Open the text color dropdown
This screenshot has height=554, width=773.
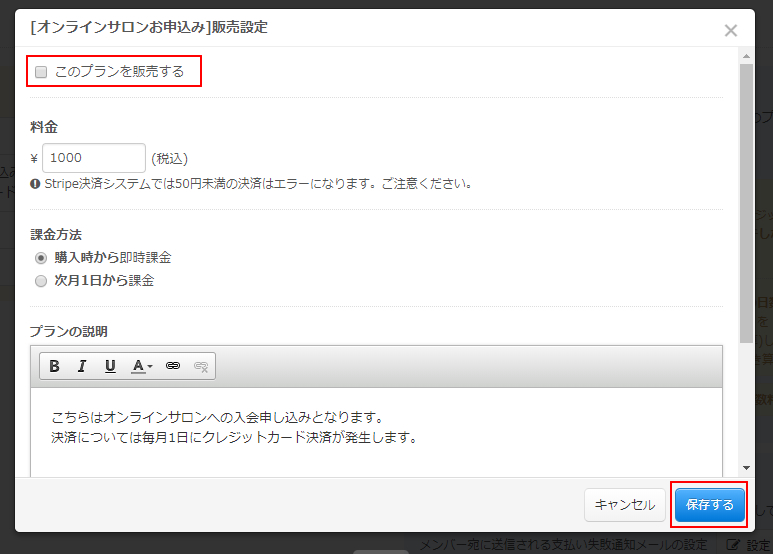point(142,366)
